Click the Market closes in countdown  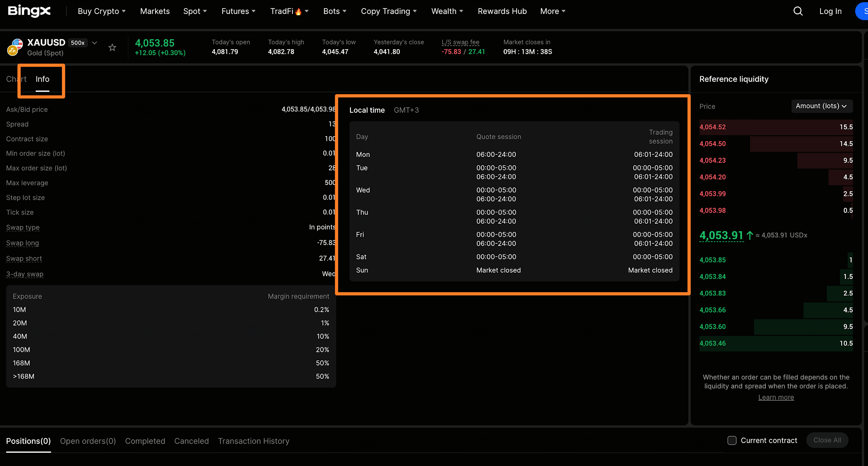click(x=528, y=52)
